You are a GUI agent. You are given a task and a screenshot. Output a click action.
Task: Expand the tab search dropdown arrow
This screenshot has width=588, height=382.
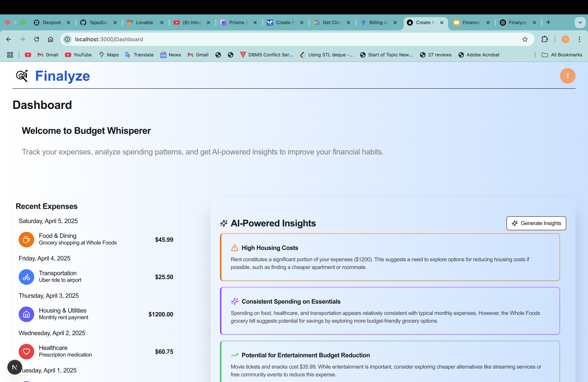[x=580, y=23]
